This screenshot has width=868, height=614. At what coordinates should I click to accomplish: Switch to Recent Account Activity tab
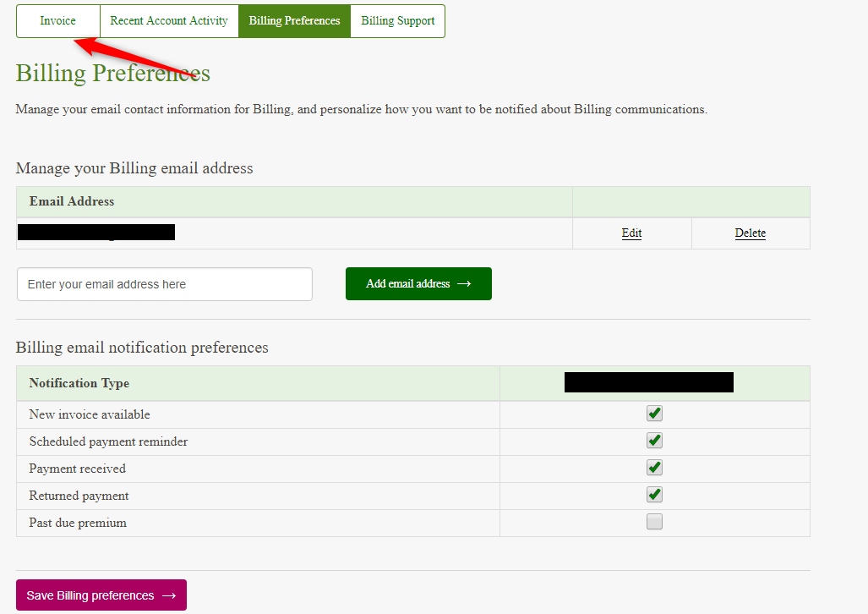click(169, 21)
